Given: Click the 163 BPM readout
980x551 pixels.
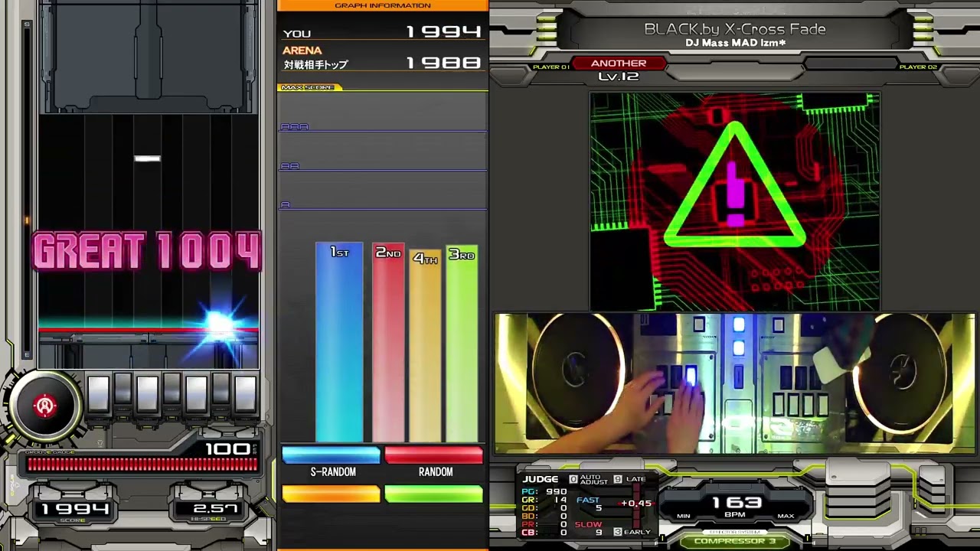Looking at the screenshot, I should coord(737,503).
